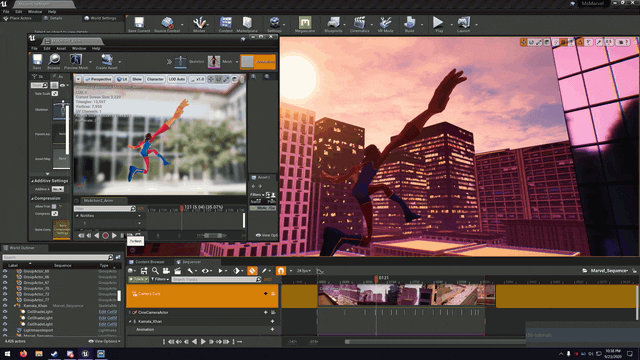Viewport: 640px width, 360px height.
Task: Click Create Asset in animation editor
Action: pyautogui.click(x=107, y=62)
